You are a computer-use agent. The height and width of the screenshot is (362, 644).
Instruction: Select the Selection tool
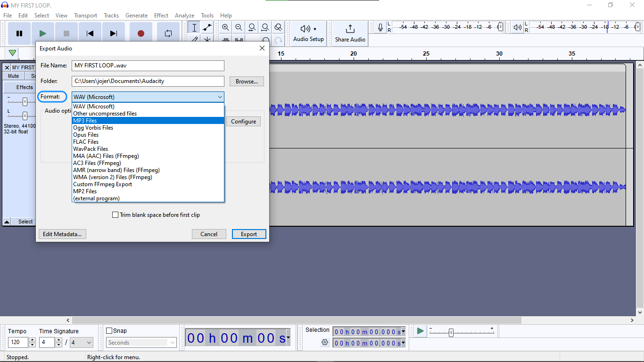pos(194,27)
